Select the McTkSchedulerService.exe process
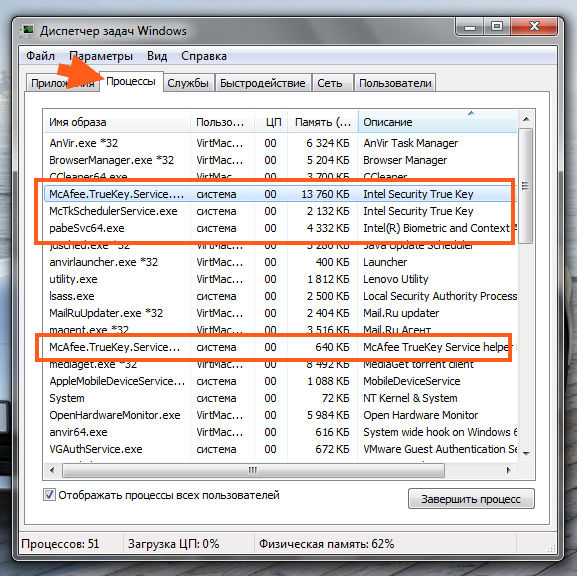 pos(280,211)
